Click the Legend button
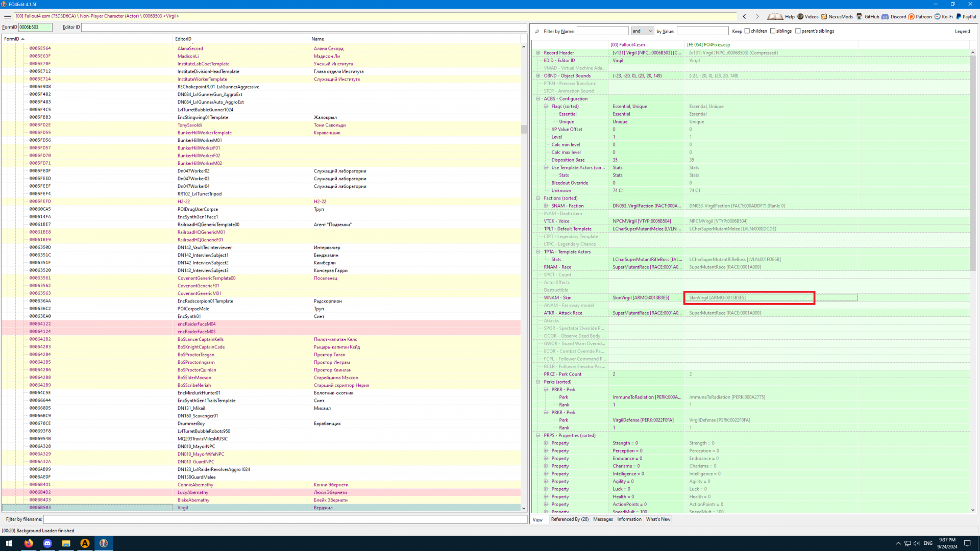The height and width of the screenshot is (551, 980). [x=962, y=32]
